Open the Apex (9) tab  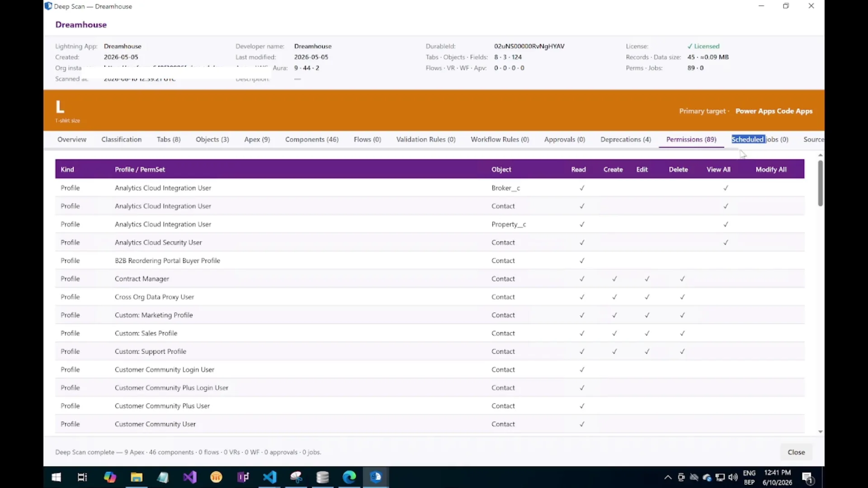257,139
